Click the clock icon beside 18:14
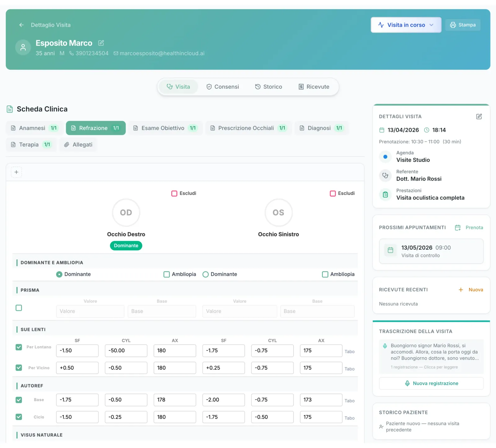The height and width of the screenshot is (448, 496). click(427, 130)
